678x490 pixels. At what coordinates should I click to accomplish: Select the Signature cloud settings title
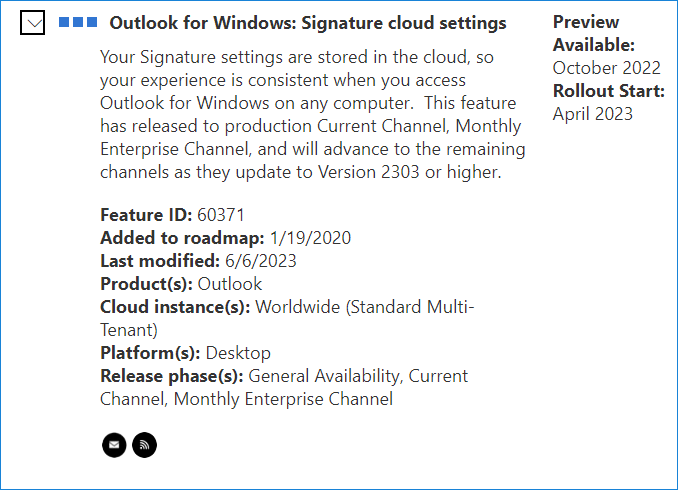(x=308, y=23)
